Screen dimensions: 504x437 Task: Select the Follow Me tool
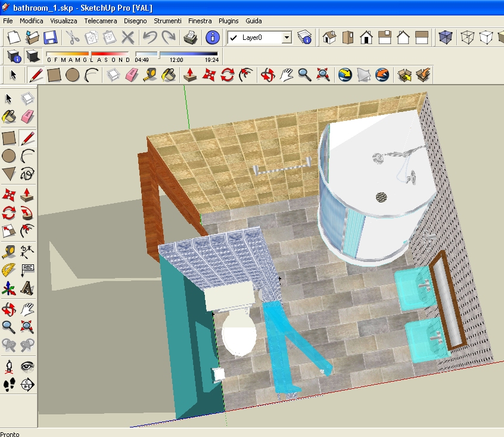27,213
